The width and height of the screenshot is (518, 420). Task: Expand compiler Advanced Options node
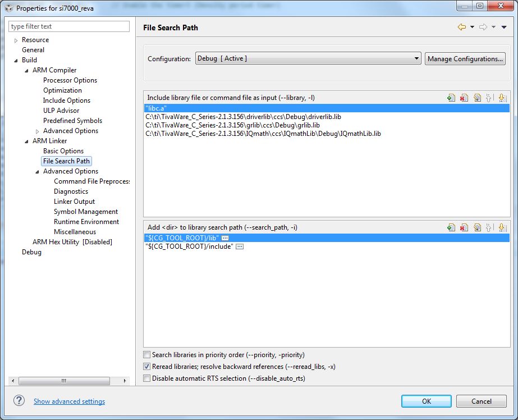pyautogui.click(x=37, y=131)
